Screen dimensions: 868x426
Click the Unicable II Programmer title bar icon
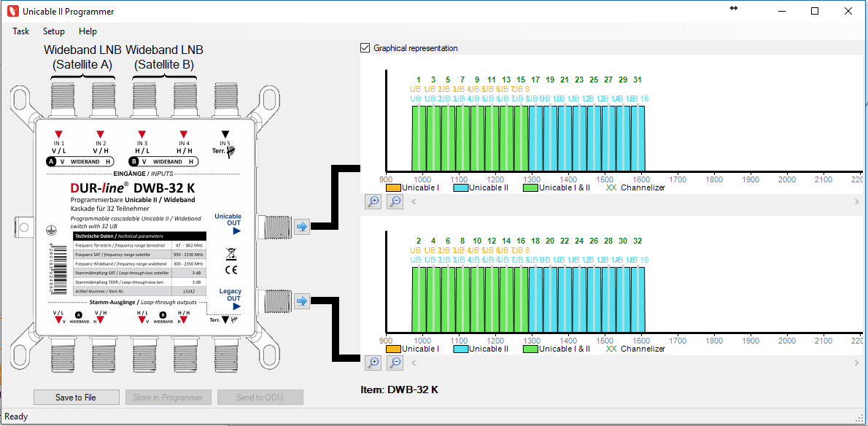[x=12, y=12]
